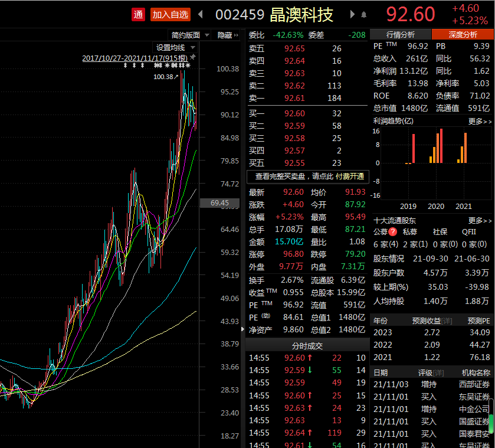Click 详 link next to 预测收益

pos(447,321)
